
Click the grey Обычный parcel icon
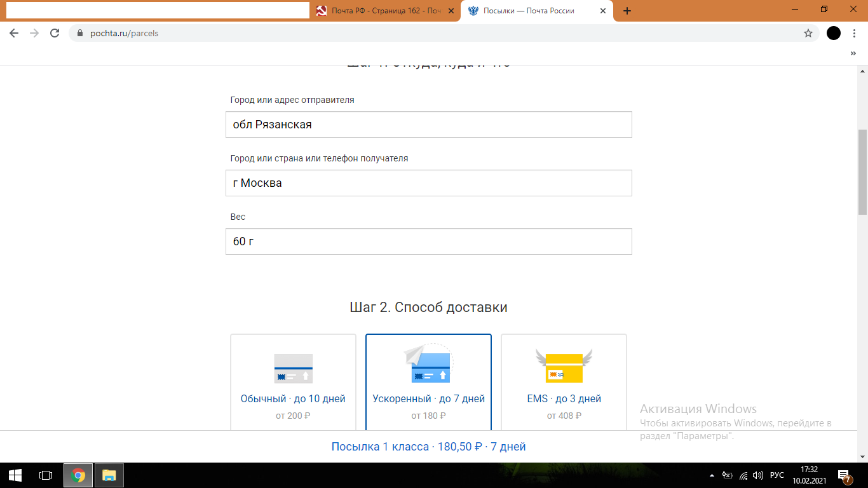293,369
